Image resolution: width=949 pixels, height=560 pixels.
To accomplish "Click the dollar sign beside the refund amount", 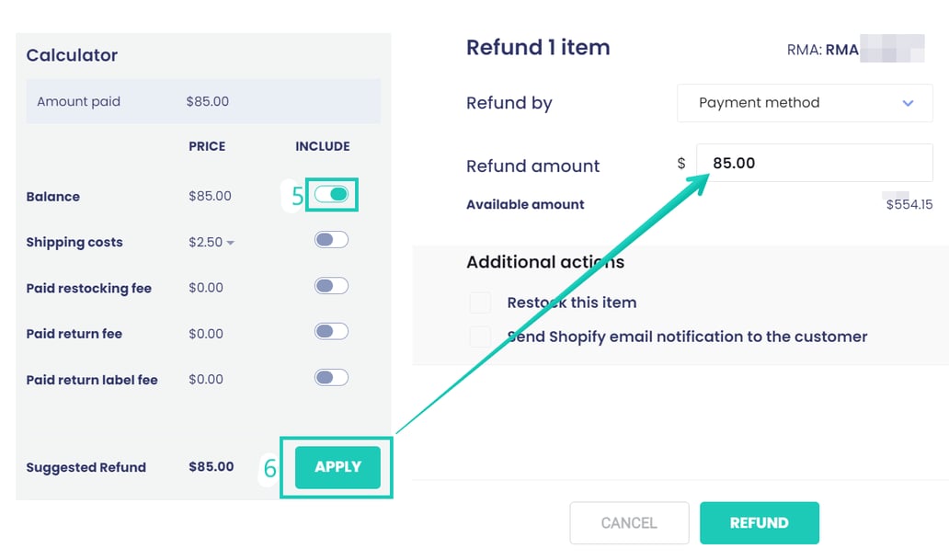I will coord(680,163).
